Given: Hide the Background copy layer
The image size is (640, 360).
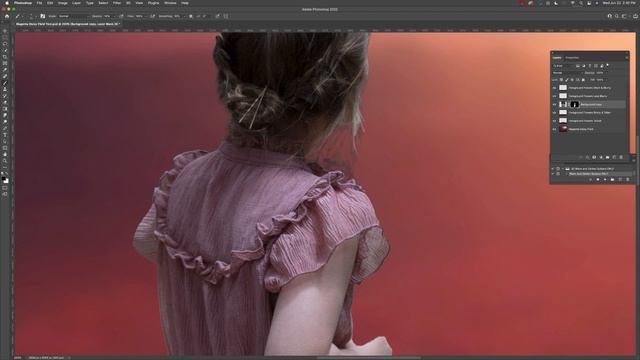Looking at the screenshot, I should click(554, 104).
